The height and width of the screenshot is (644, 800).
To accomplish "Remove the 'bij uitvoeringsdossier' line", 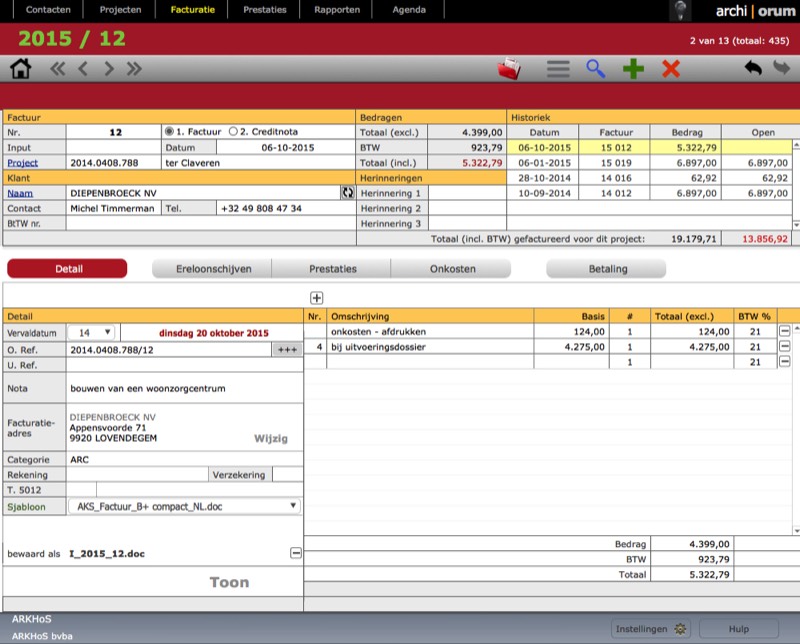I will coord(785,346).
